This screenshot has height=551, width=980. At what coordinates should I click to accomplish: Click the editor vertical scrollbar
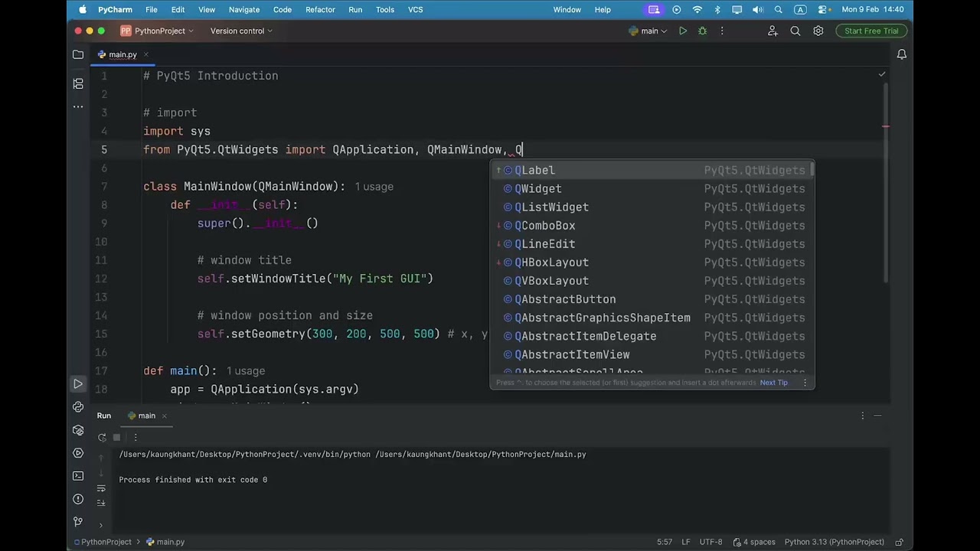tap(886, 182)
